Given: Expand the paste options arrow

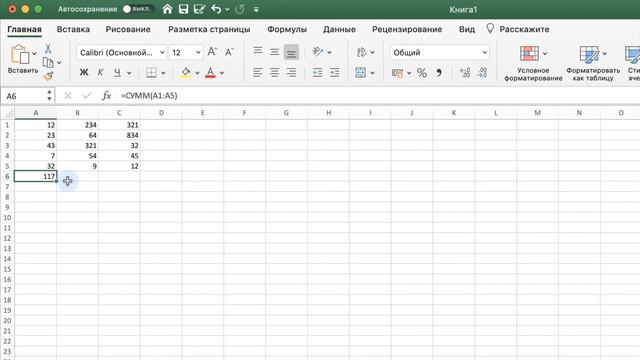Looking at the screenshot, I should [34, 53].
